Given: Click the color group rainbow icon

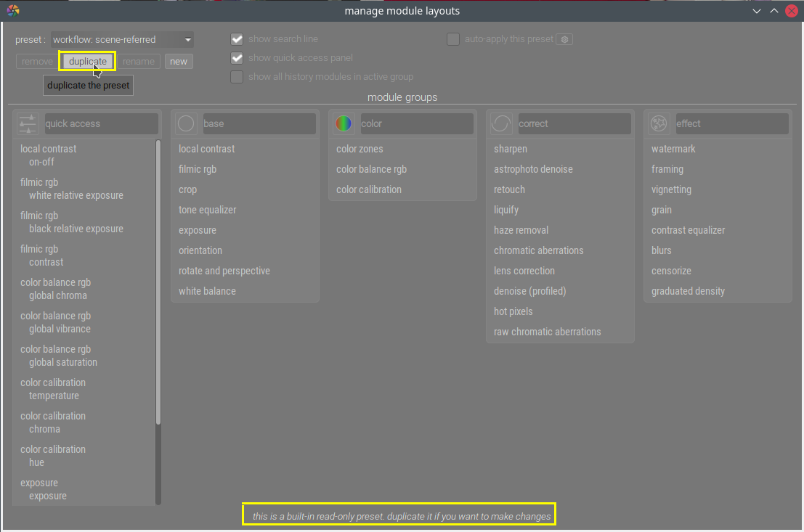Looking at the screenshot, I should pos(344,123).
